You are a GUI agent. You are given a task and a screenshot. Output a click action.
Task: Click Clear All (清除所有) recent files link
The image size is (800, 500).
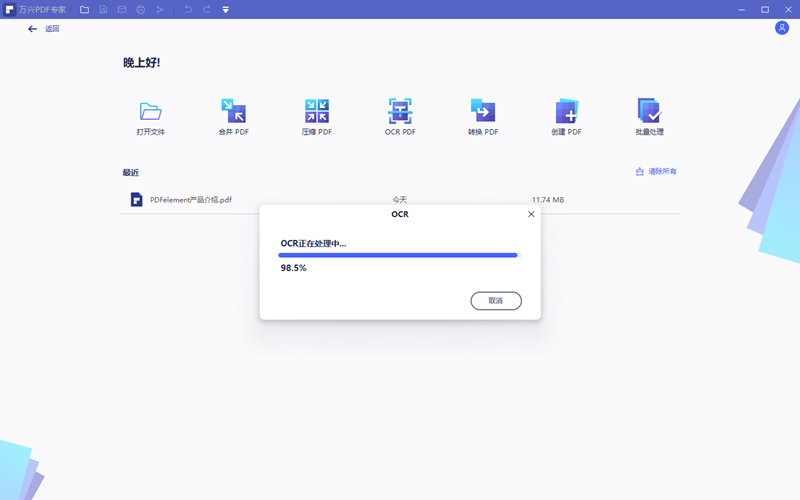(656, 172)
